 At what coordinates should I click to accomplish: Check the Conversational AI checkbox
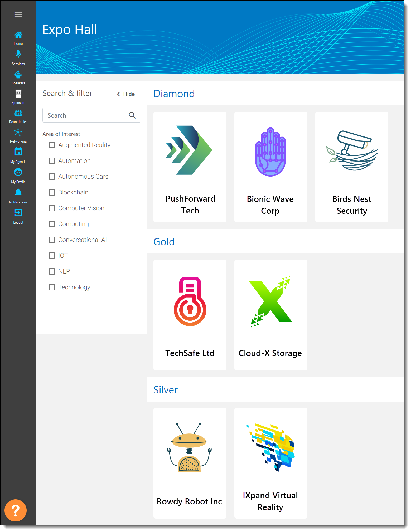click(52, 240)
